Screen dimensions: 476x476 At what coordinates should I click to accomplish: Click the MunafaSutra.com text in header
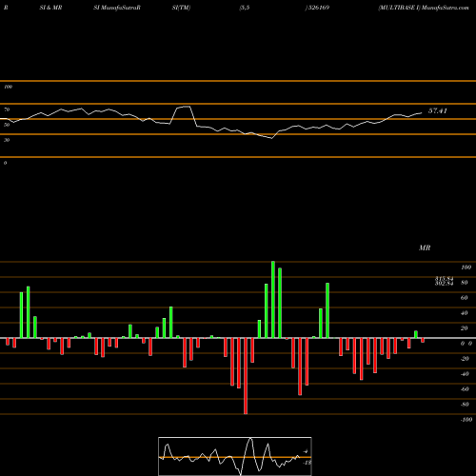pyautogui.click(x=446, y=8)
